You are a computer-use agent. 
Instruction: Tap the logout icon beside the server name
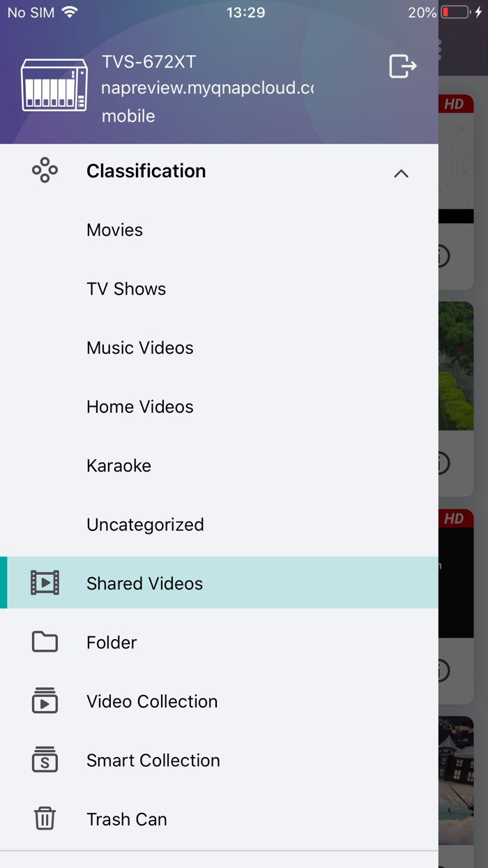(402, 65)
